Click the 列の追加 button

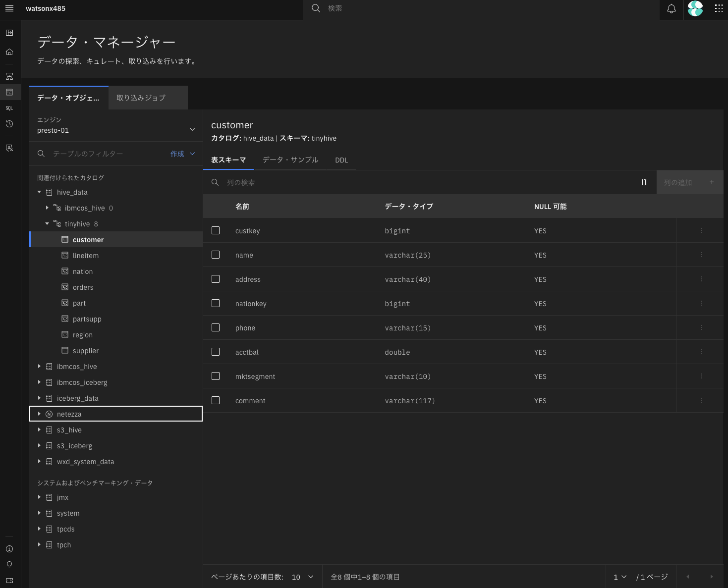[x=690, y=182]
